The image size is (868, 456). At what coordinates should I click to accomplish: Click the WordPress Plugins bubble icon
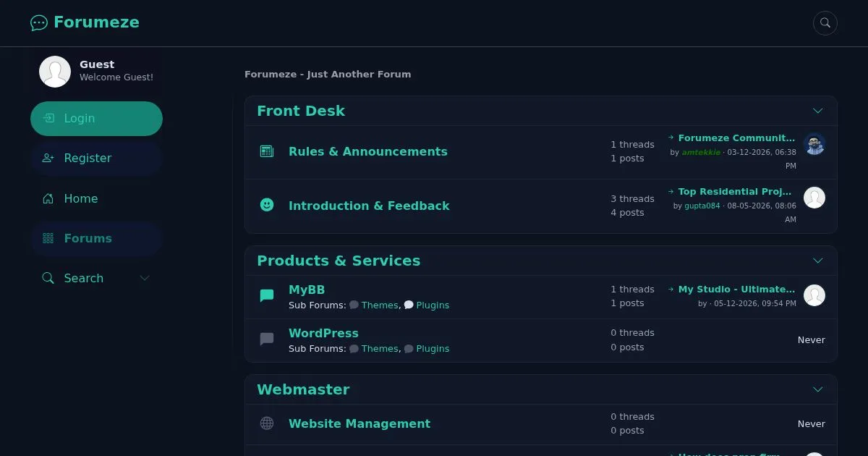[409, 349]
